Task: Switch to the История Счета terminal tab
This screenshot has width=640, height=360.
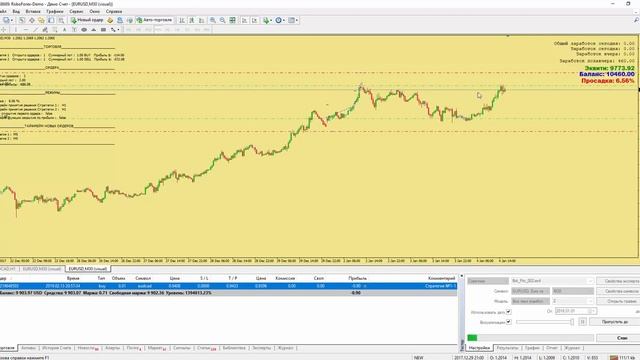Action: (56, 348)
